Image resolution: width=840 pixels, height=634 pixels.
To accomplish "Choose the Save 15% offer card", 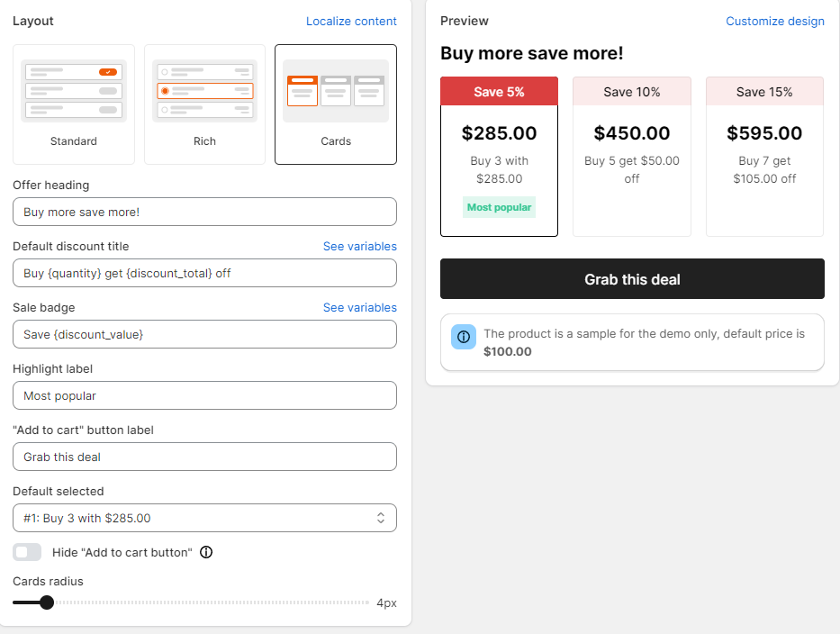I will (x=764, y=157).
